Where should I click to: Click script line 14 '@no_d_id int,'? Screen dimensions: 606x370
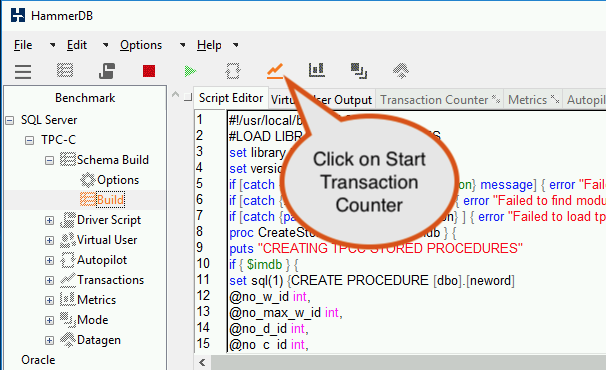tap(269, 329)
